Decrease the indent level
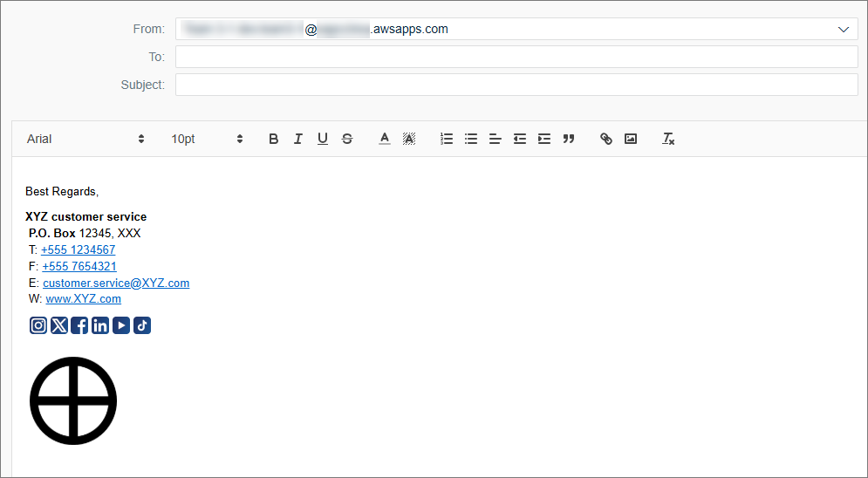Viewport: 868px width, 478px height. pos(519,139)
